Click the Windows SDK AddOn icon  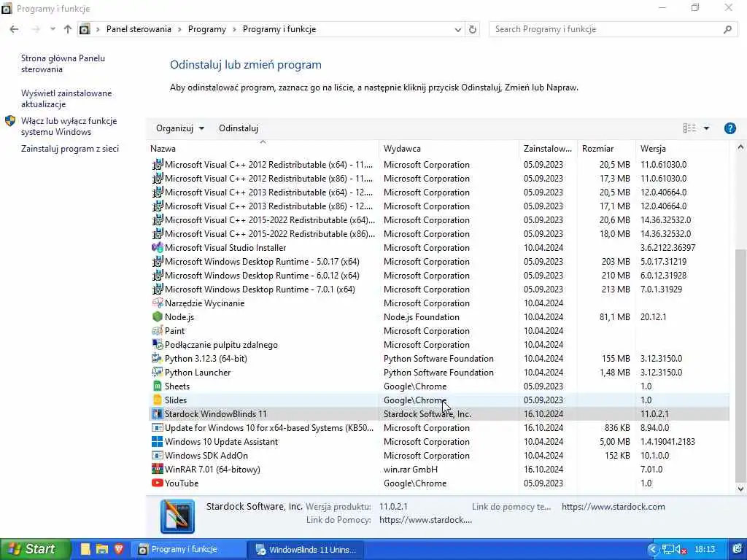tap(158, 455)
